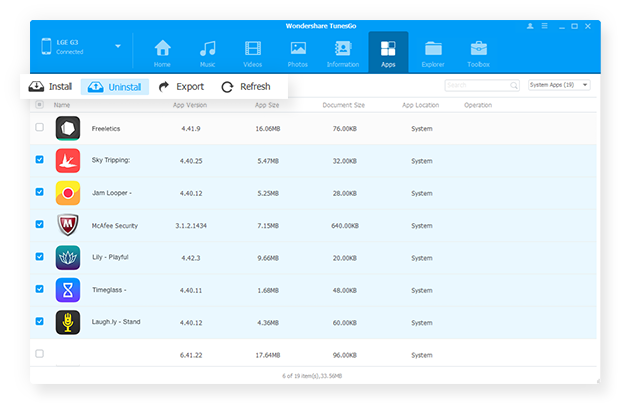This screenshot has height=406, width=622.
Task: Sort by the Document Size column header
Action: 344,105
